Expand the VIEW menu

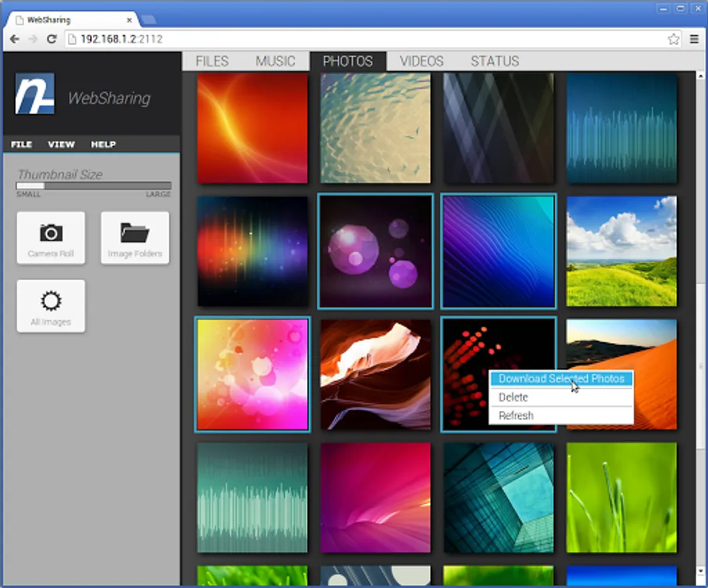[x=61, y=144]
